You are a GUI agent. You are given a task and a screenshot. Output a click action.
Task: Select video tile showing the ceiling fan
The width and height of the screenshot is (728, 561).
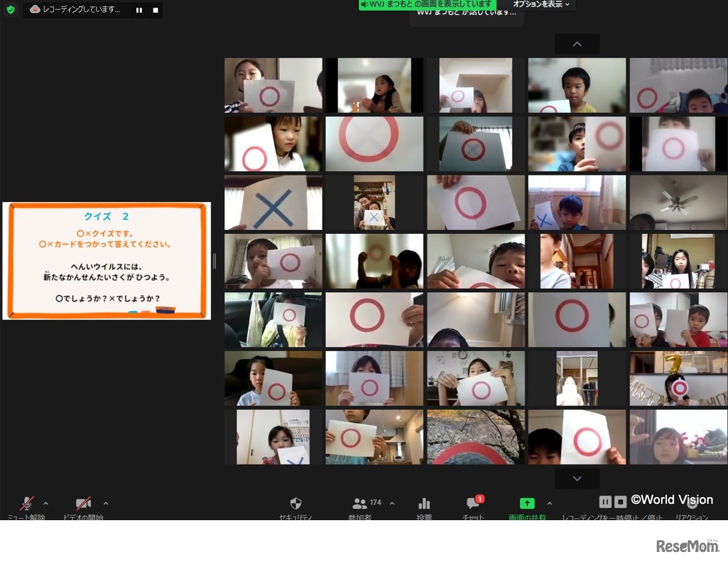click(678, 203)
